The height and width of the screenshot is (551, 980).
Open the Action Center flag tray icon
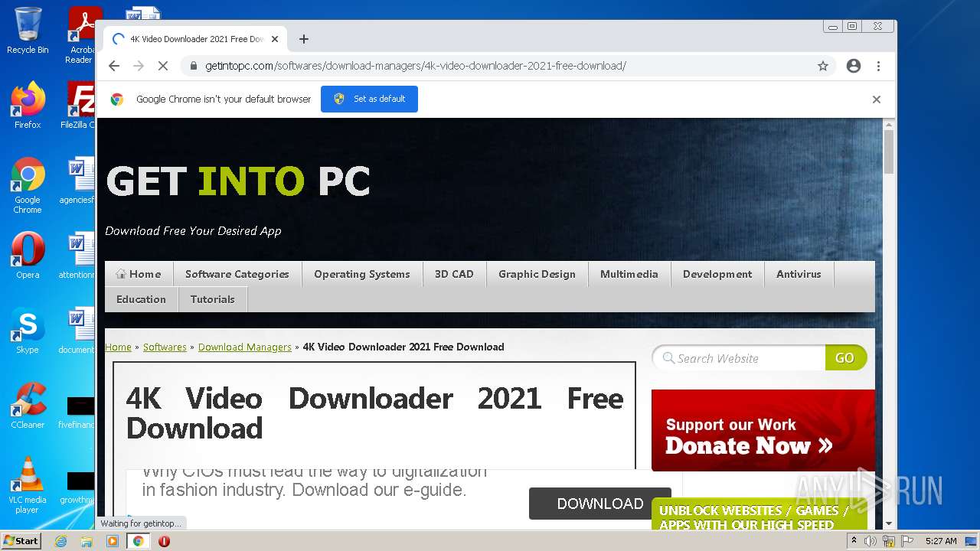tap(907, 541)
